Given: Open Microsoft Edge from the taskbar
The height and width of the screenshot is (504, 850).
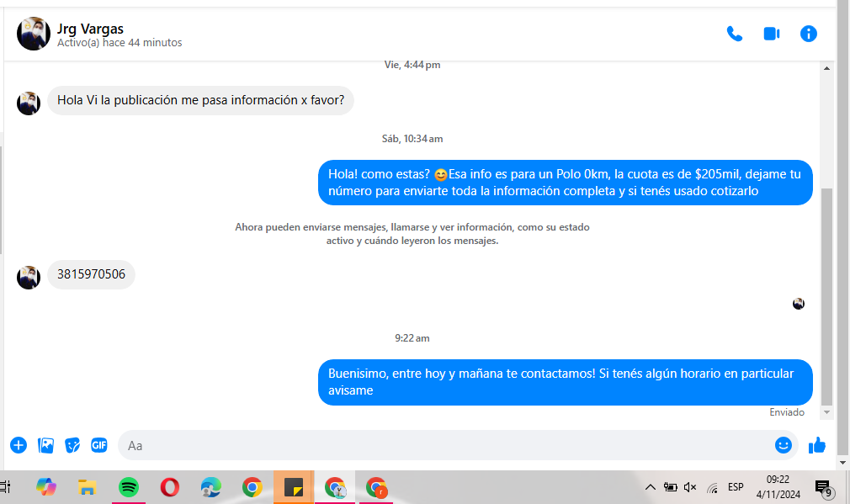Looking at the screenshot, I should click(x=211, y=487).
